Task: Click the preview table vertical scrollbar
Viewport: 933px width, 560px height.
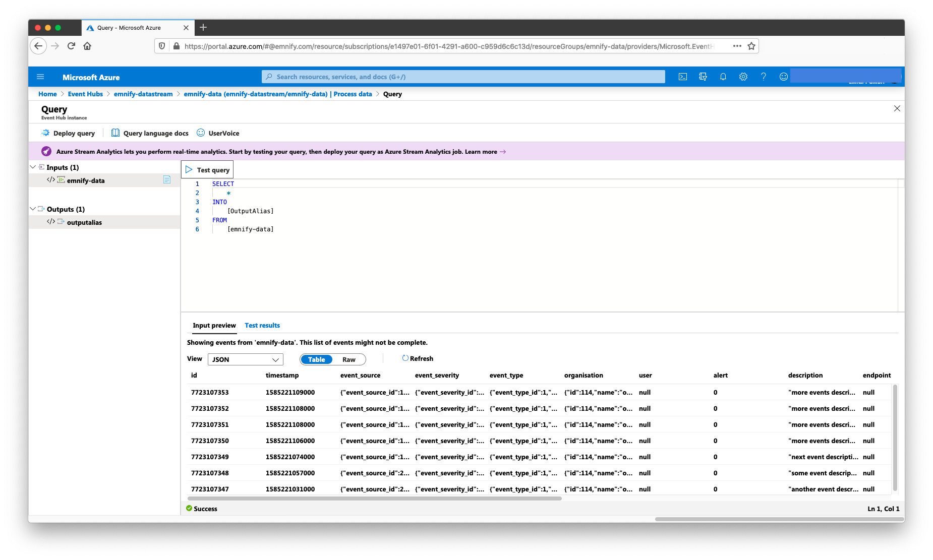Action: click(895, 438)
